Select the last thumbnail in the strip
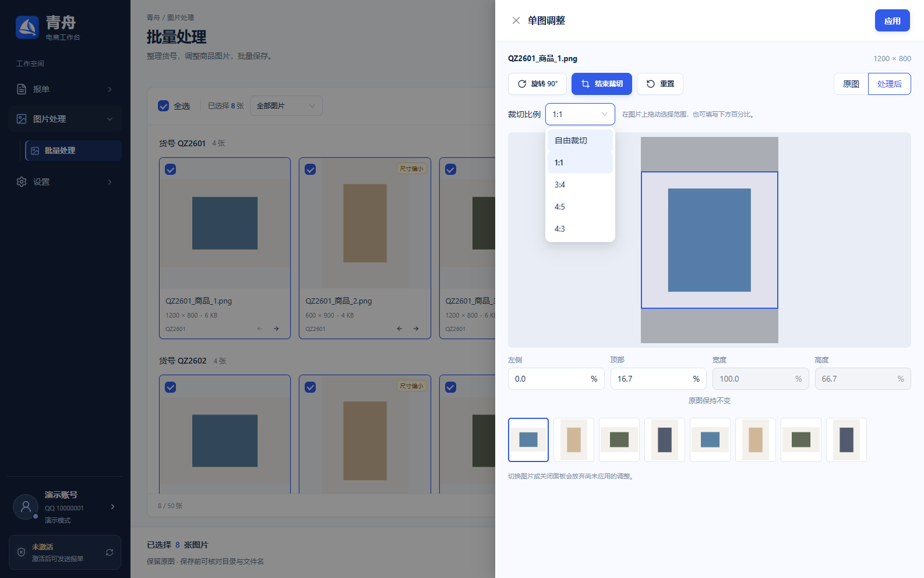The image size is (924, 578). coord(847,440)
